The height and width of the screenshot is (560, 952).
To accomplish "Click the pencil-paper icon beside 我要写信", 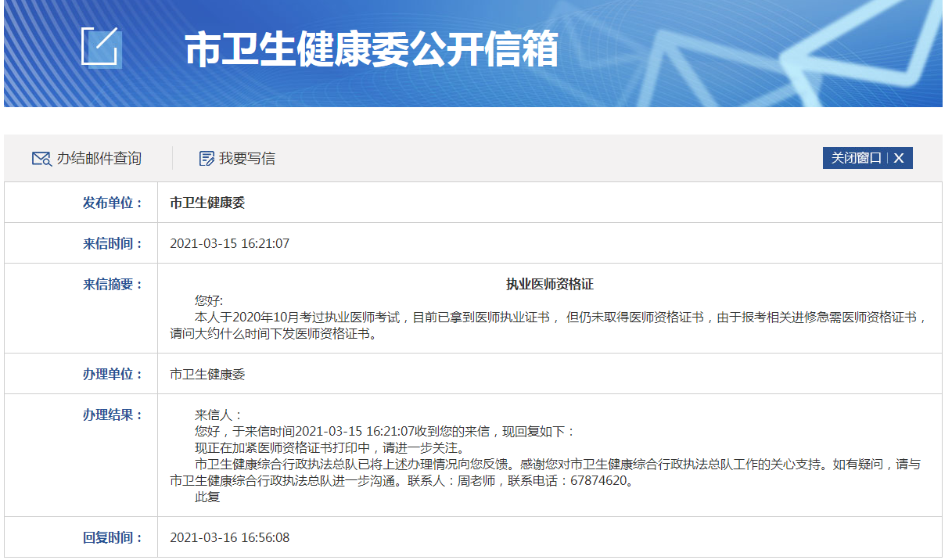I will click(x=207, y=159).
